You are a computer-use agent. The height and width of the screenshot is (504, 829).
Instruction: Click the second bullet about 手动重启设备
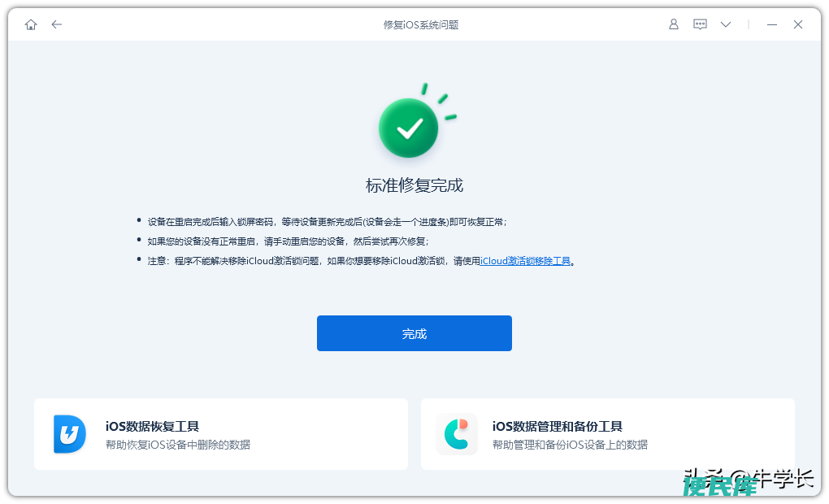(x=289, y=241)
